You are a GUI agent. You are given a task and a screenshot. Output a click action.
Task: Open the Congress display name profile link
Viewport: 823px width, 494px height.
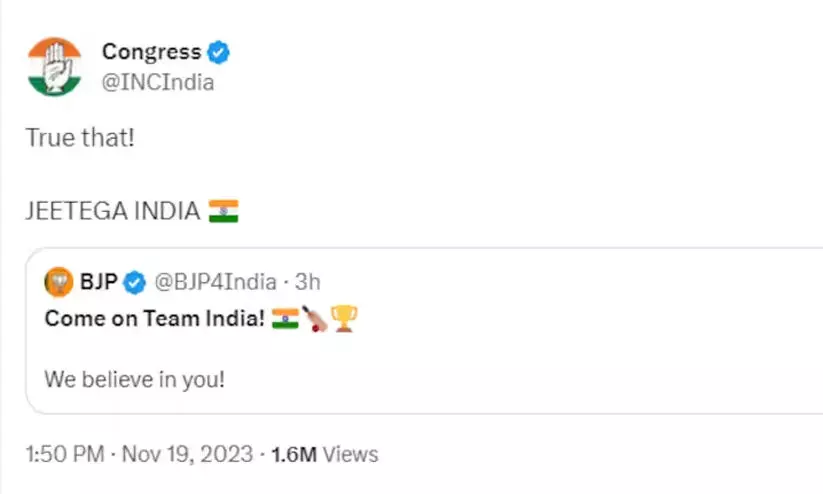152,51
